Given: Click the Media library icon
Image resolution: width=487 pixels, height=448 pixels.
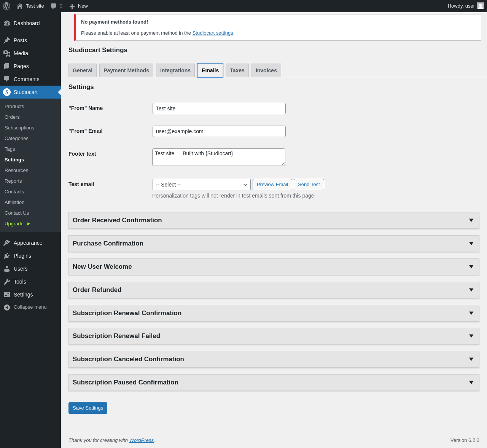Looking at the screenshot, I should [7, 53].
